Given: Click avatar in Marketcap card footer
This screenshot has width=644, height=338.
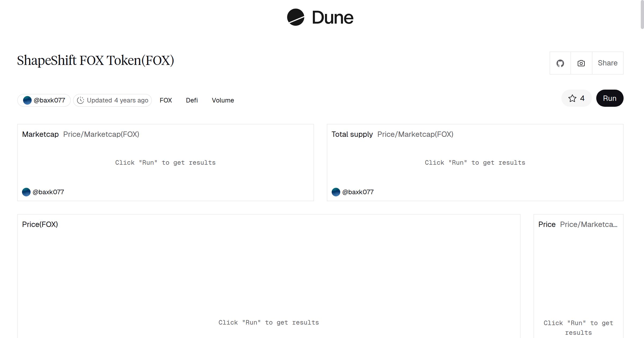Looking at the screenshot, I should coord(26,192).
